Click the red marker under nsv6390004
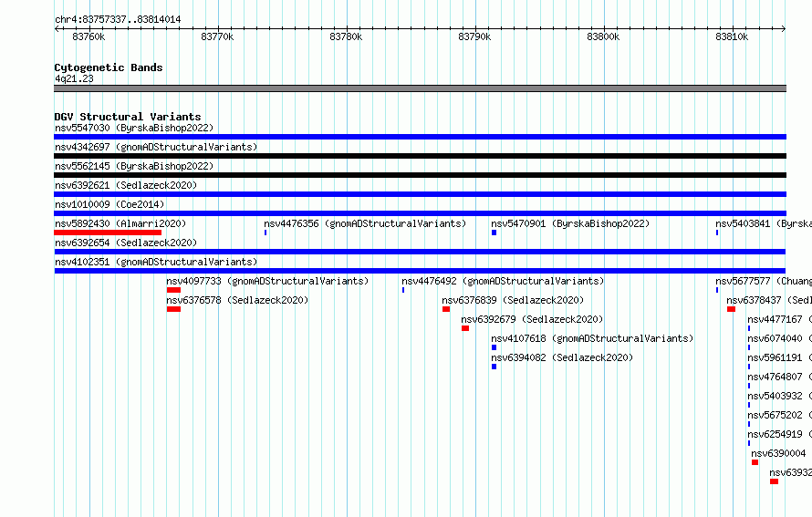 (x=755, y=462)
